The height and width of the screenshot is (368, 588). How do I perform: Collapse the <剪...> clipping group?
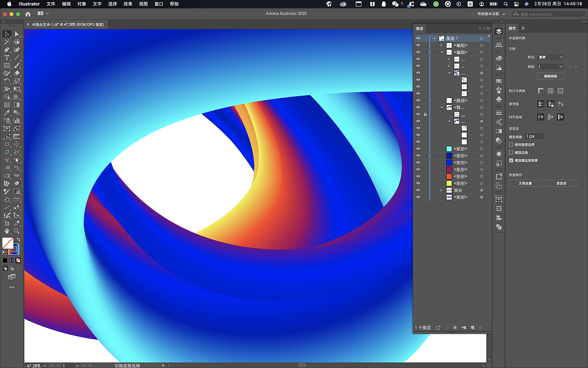coord(441,107)
